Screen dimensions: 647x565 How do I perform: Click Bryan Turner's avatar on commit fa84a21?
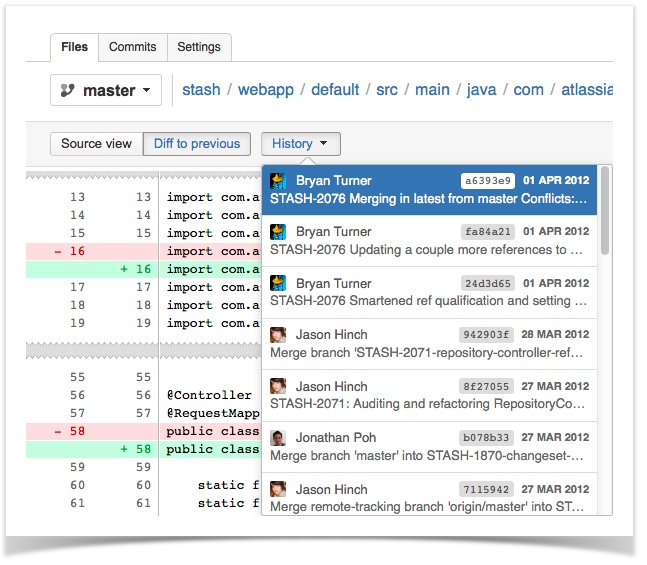coord(279,232)
